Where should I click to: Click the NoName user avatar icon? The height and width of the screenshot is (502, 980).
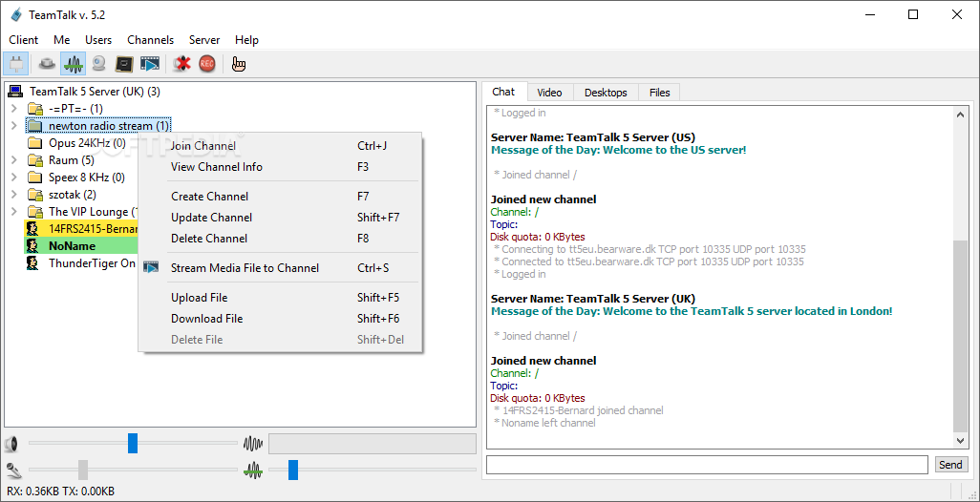[x=32, y=246]
